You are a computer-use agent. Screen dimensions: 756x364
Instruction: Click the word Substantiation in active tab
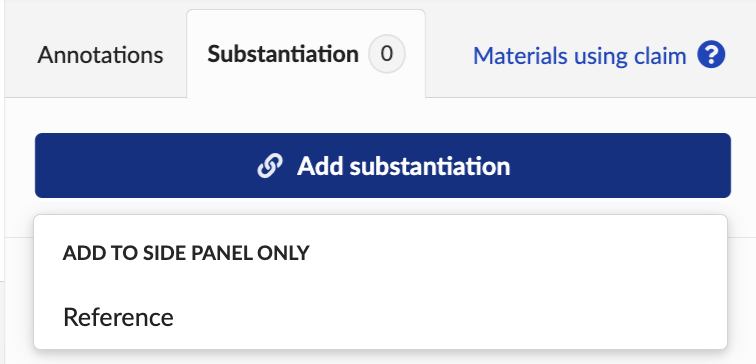coord(283,54)
